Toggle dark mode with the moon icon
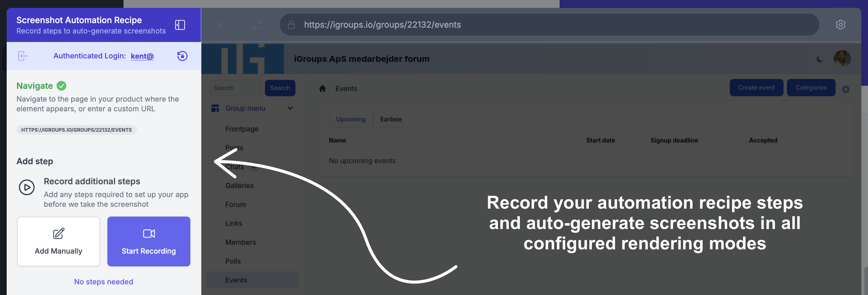868x295 pixels. pos(820,59)
